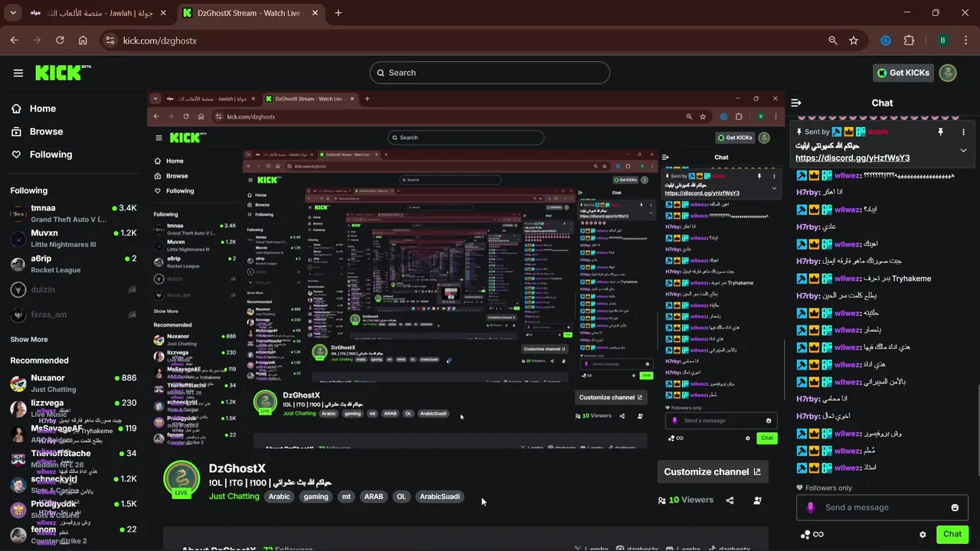Screen dimensions: 980x551
Task: Open the site information icon in the address bar
Action: coord(110,41)
